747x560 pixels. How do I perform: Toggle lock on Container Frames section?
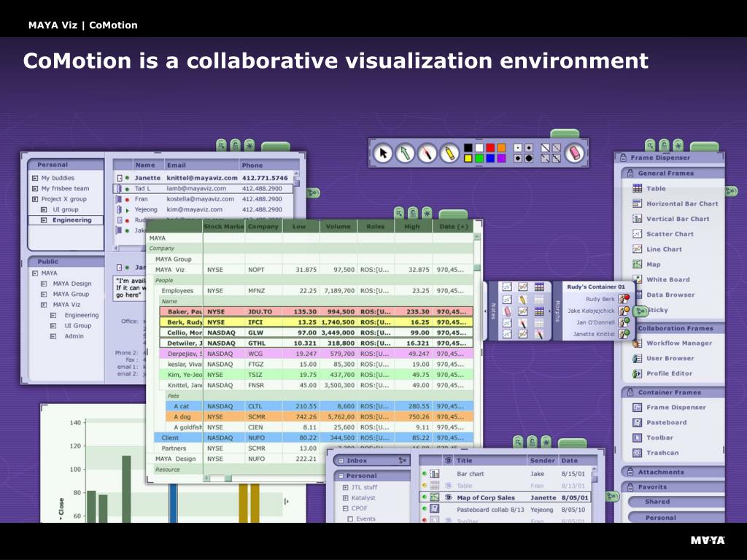coord(630,392)
